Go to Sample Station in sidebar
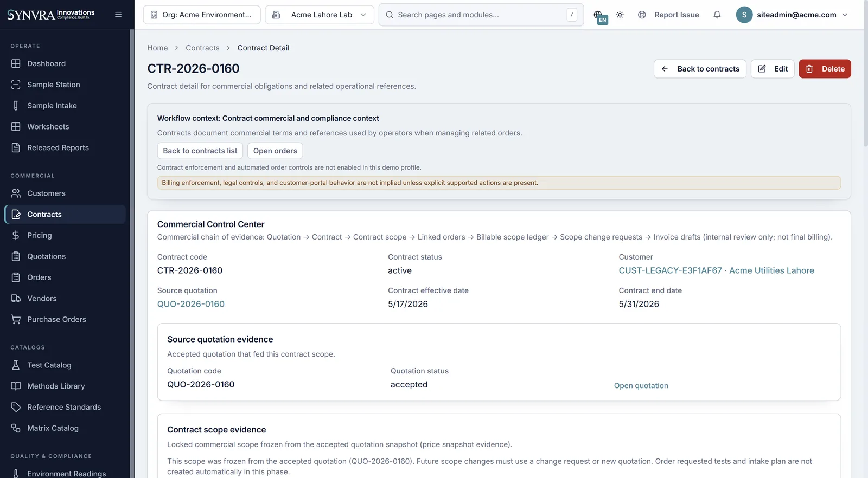Viewport: 868px width, 478px height. click(65, 85)
